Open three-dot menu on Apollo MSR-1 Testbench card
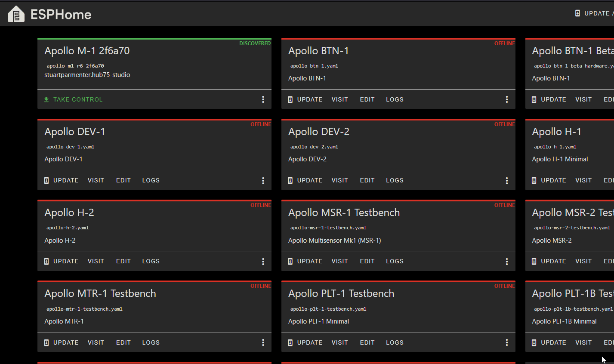614x364 pixels. pos(507,262)
